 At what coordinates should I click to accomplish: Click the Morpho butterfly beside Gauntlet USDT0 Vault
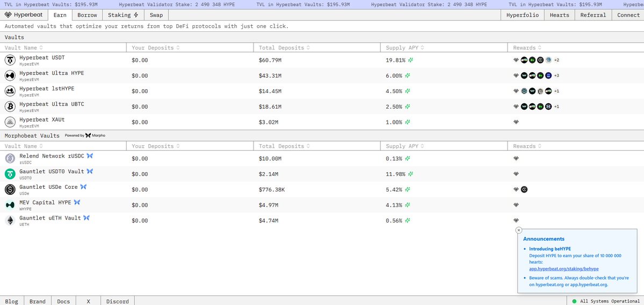pos(90,171)
